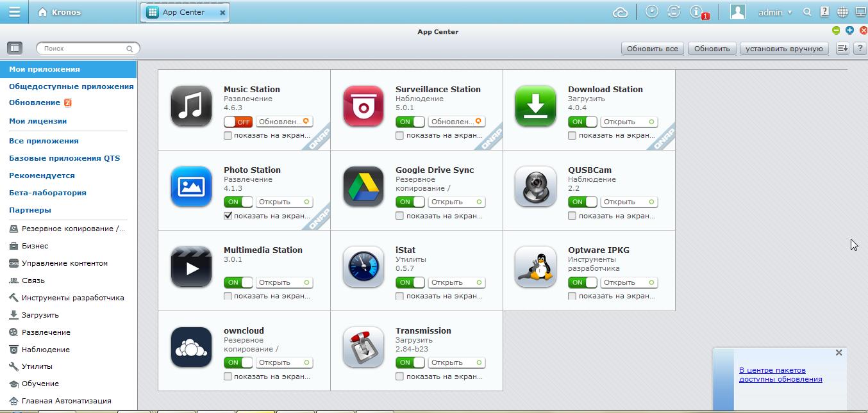Click the admin user avatar icon
The width and height of the screenshot is (868, 413).
[x=738, y=12]
